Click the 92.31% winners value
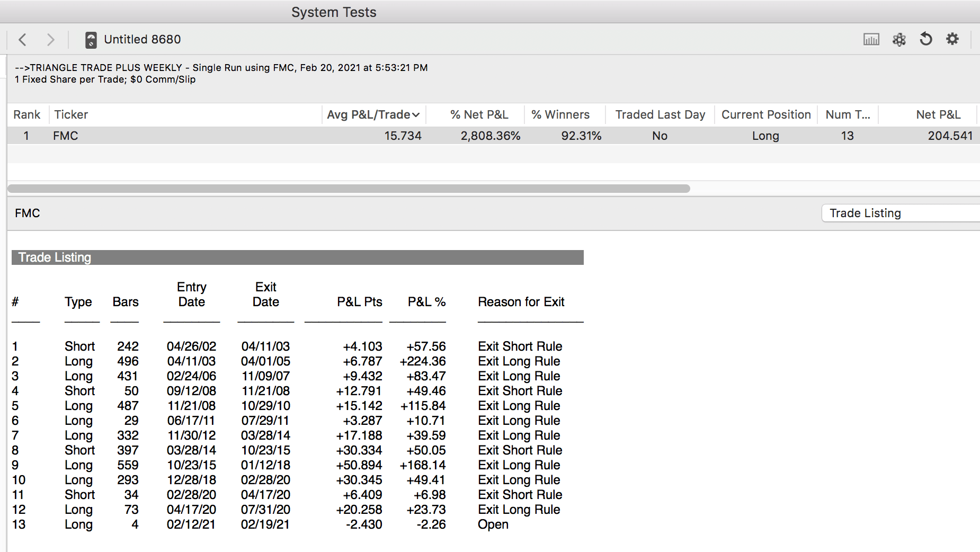Image resolution: width=980 pixels, height=552 pixels. [x=581, y=136]
